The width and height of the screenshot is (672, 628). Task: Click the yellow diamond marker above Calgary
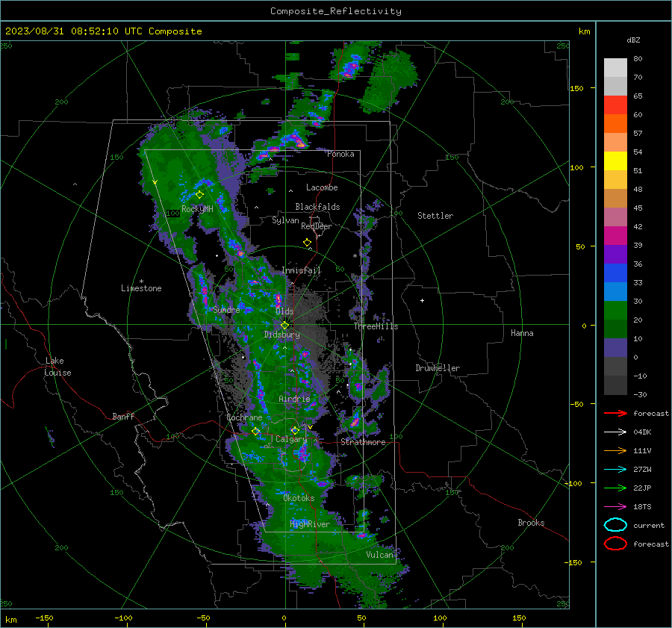[295, 430]
